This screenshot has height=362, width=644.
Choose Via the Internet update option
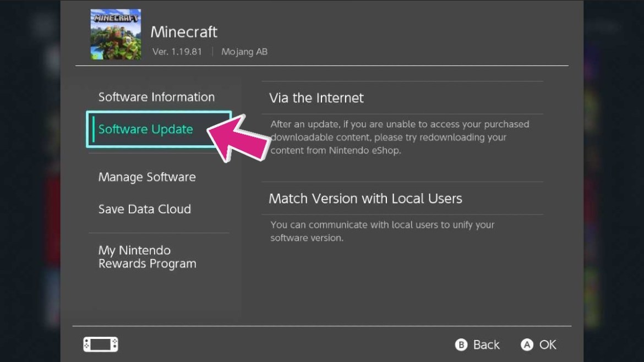[316, 98]
